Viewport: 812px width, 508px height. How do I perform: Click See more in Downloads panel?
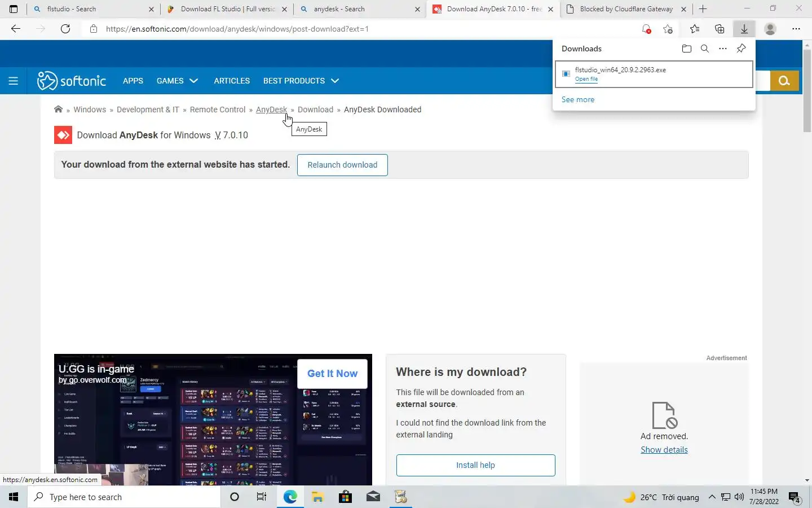tap(578, 99)
